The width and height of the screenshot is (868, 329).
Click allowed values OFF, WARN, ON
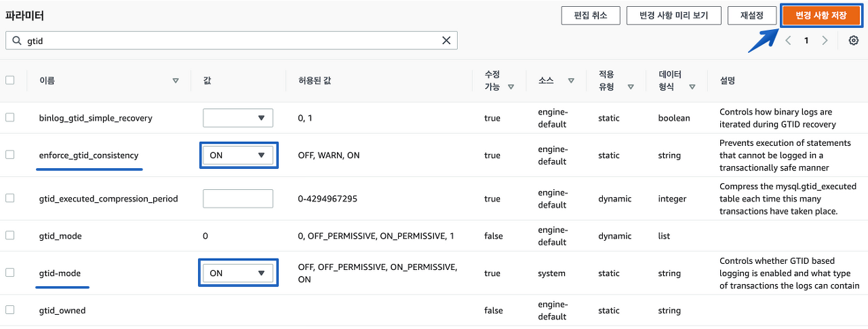[329, 155]
